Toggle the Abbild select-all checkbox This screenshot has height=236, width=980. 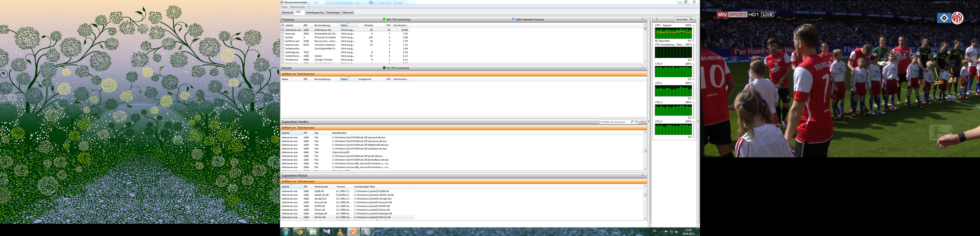(x=283, y=26)
